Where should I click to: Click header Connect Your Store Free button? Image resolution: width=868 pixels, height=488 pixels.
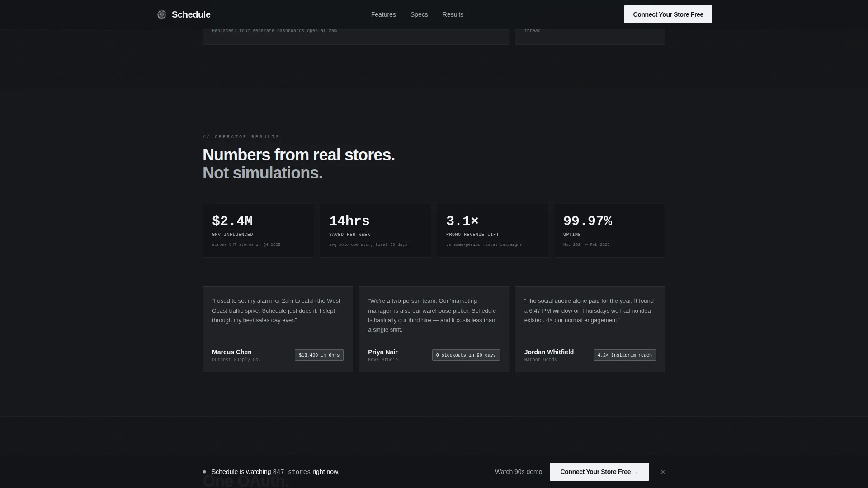tap(668, 14)
